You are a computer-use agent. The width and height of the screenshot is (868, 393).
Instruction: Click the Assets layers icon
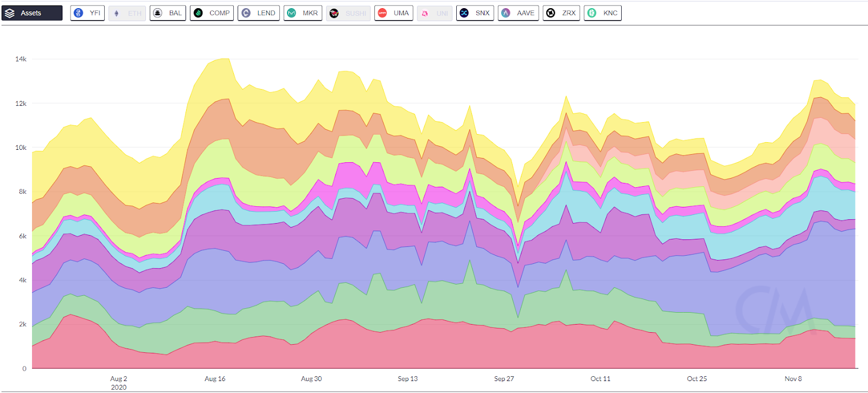[10, 13]
